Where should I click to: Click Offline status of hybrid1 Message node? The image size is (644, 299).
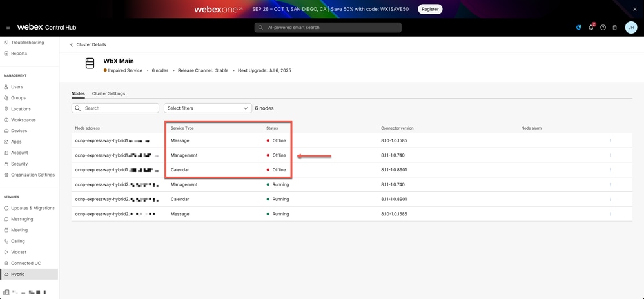coord(277,140)
